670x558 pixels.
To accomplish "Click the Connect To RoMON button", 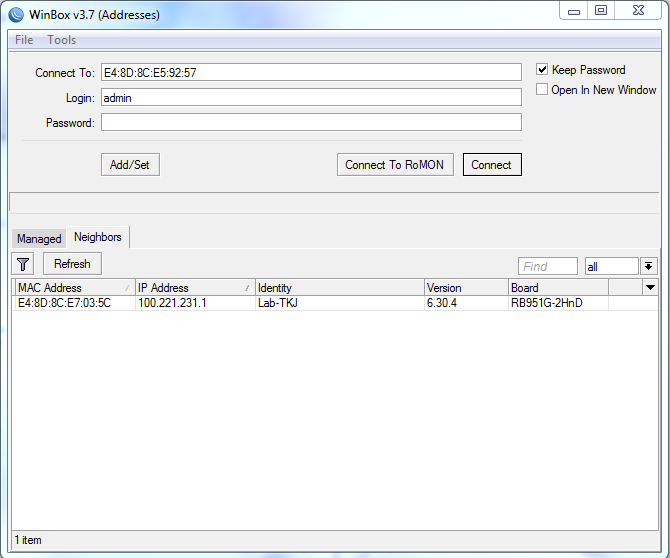I will pos(395,164).
